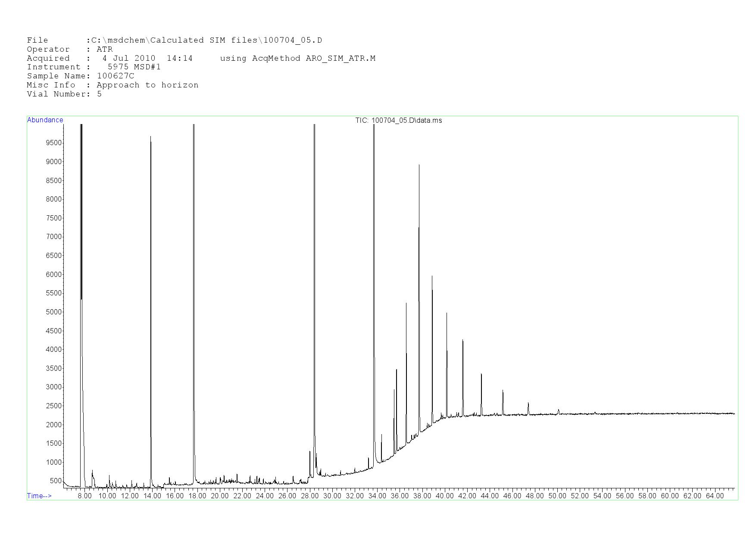Click the 9500 abundance axis tick label

point(53,143)
